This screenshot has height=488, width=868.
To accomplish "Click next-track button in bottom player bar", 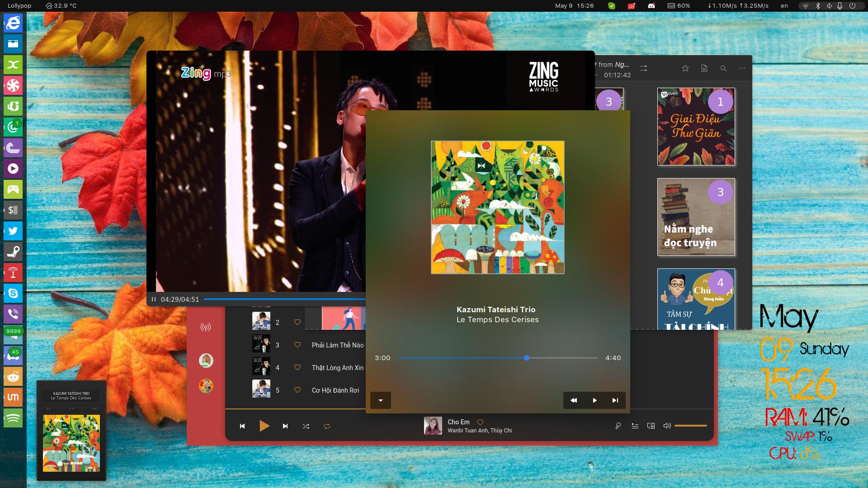I will coord(285,426).
